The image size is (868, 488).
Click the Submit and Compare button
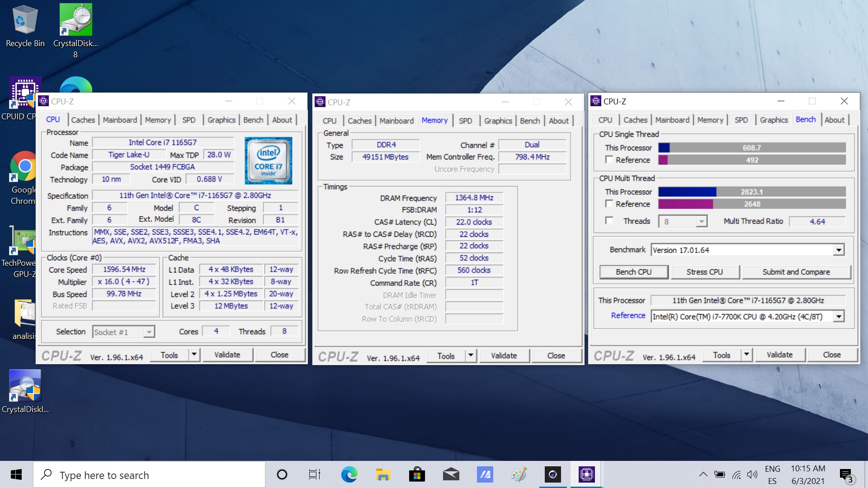[796, 272]
